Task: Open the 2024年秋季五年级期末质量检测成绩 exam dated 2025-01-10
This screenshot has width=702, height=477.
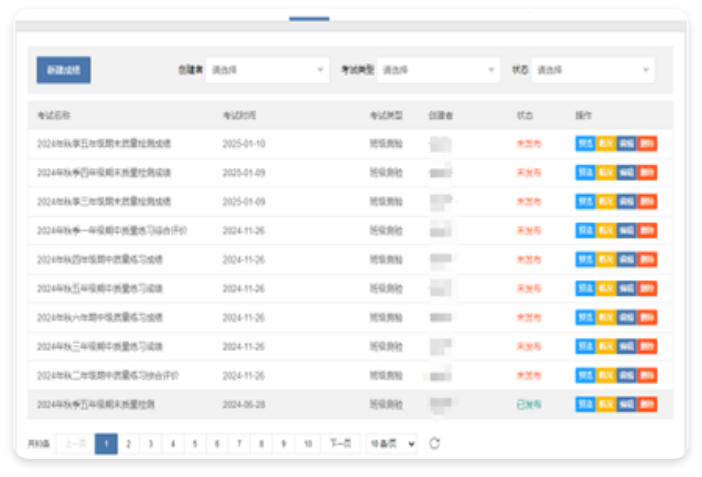Action: pyautogui.click(x=103, y=144)
